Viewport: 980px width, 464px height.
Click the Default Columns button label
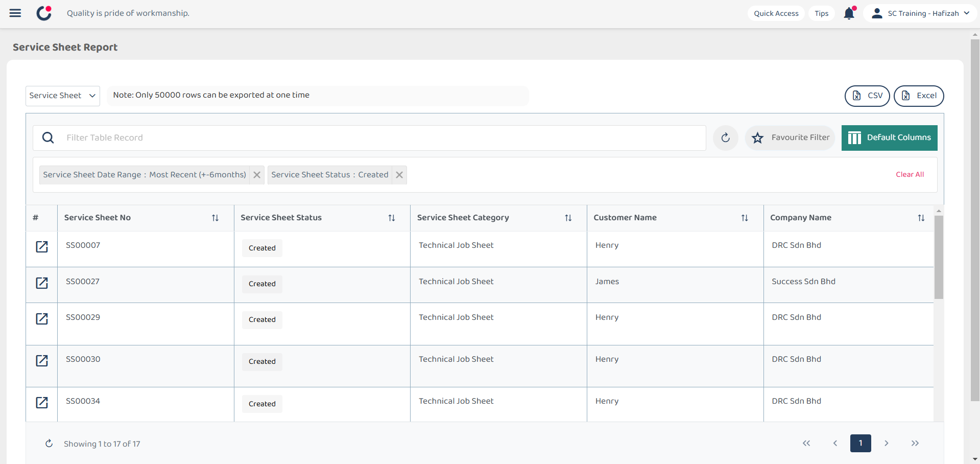pos(899,137)
